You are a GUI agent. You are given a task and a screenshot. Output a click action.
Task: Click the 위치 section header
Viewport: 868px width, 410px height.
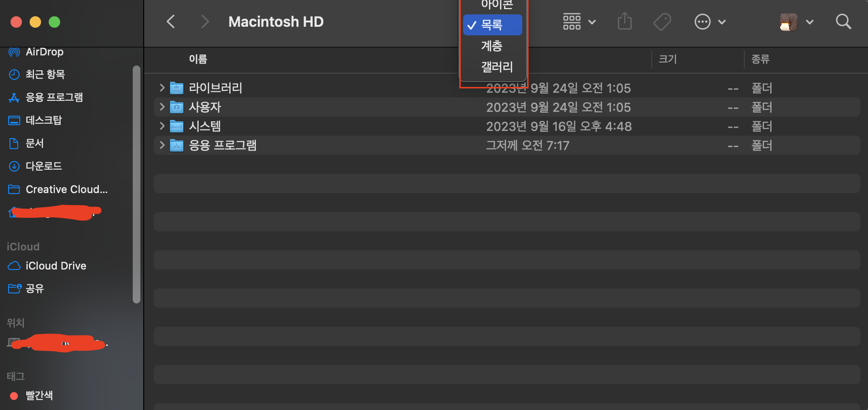[x=15, y=323]
